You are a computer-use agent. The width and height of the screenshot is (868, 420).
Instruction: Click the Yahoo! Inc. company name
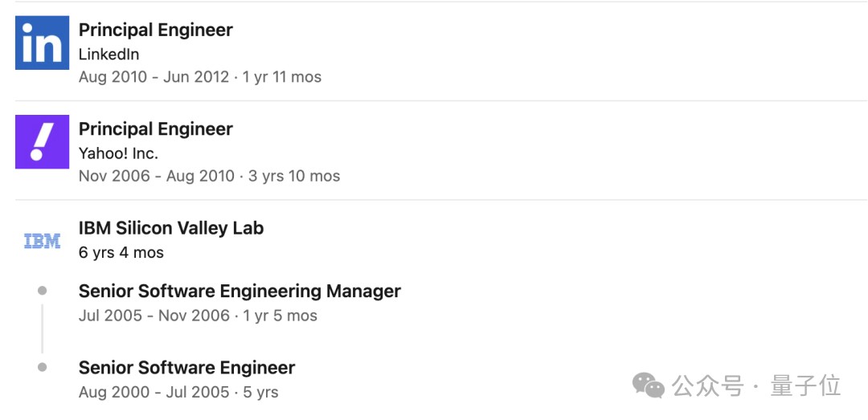(x=118, y=153)
